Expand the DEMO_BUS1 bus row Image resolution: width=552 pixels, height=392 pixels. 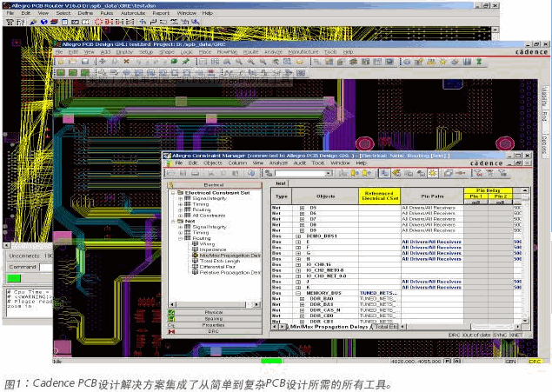[298, 236]
